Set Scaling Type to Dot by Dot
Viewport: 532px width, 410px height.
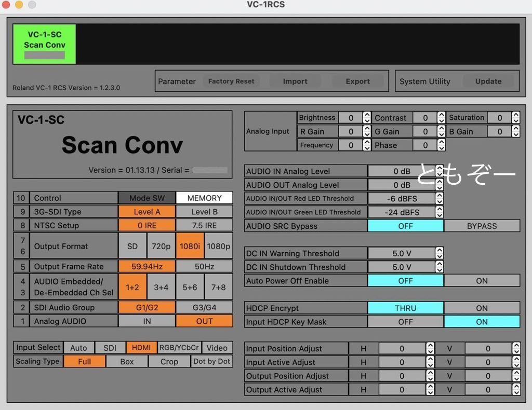click(x=212, y=362)
